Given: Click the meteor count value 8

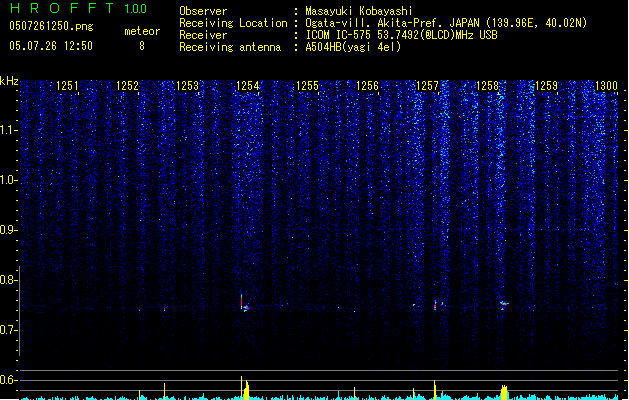Looking at the screenshot, I should (x=142, y=46).
